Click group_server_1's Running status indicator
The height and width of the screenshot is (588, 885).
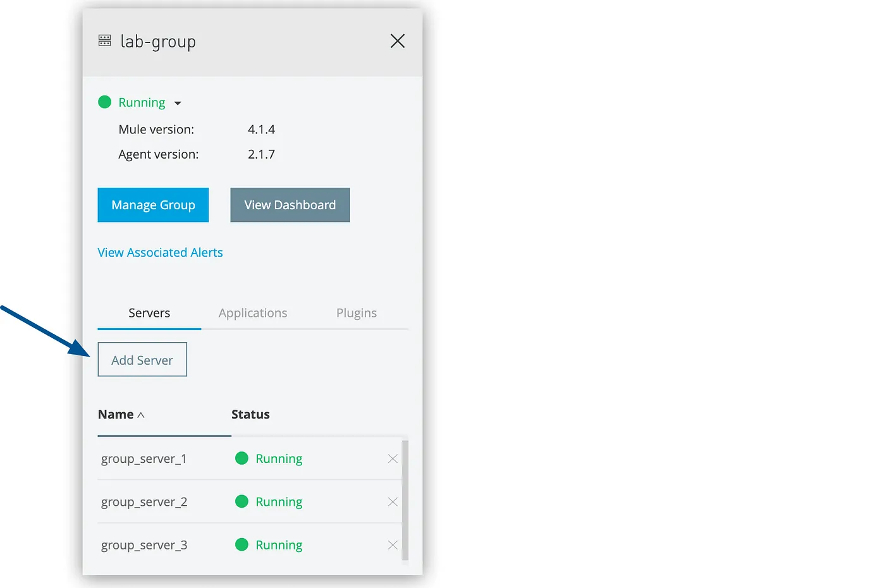tap(268, 458)
